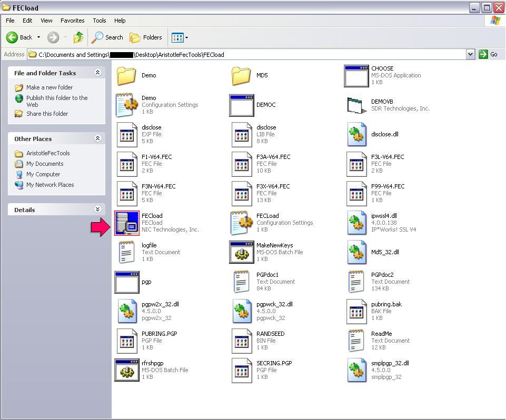506x420 pixels.
Task: Select the smplpgp_32.dll file icon
Action: coord(356,371)
